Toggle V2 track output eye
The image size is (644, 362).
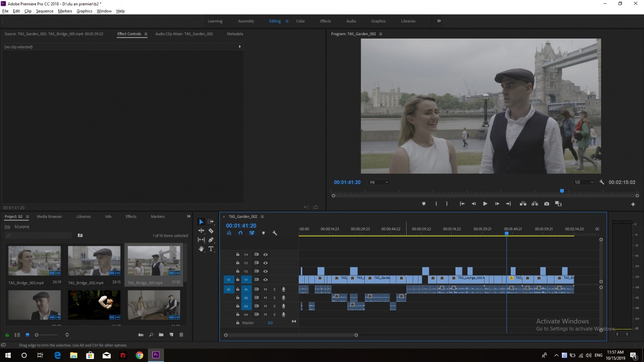[x=265, y=271]
